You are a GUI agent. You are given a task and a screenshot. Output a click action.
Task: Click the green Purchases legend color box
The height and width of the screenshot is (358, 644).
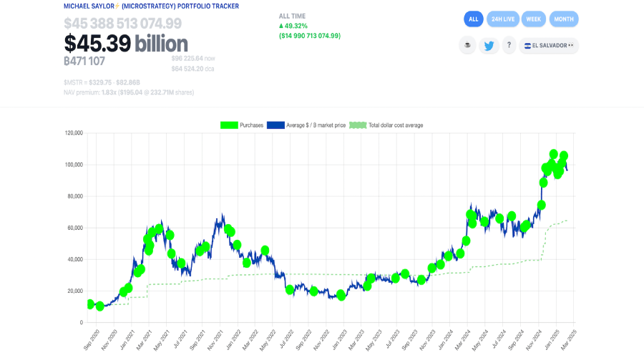coord(229,125)
